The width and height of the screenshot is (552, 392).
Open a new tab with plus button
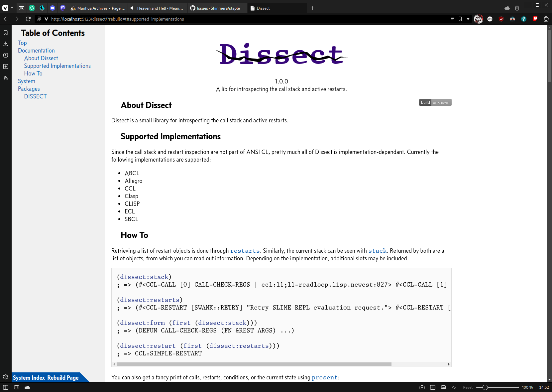(x=312, y=8)
